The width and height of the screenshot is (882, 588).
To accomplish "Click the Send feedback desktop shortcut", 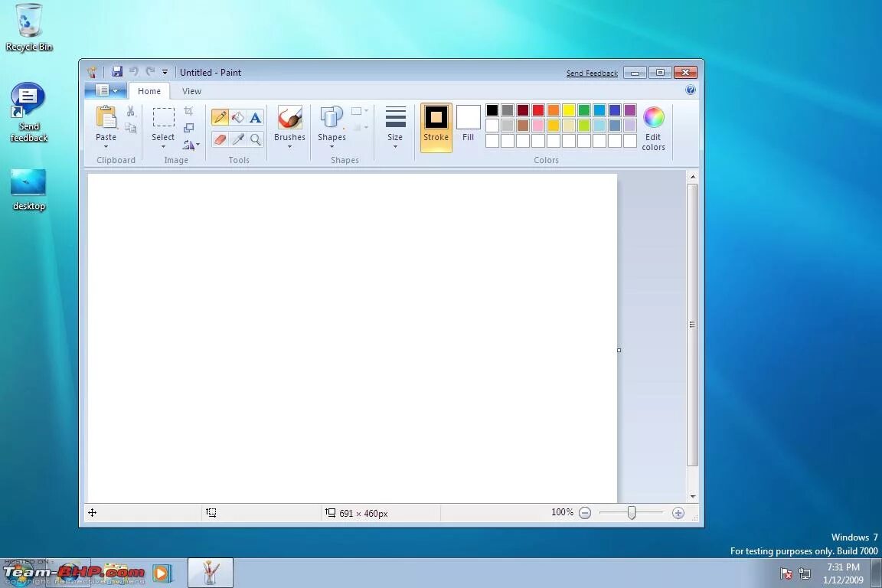I will click(x=28, y=112).
